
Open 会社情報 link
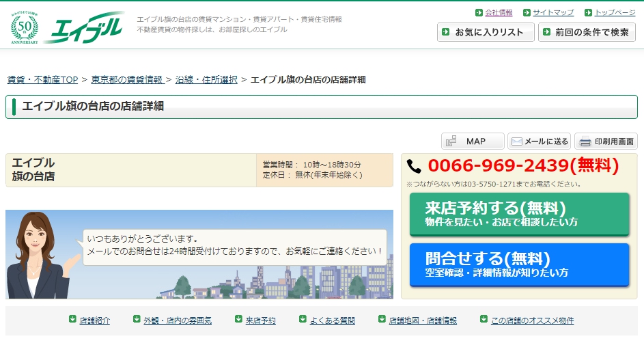point(499,12)
